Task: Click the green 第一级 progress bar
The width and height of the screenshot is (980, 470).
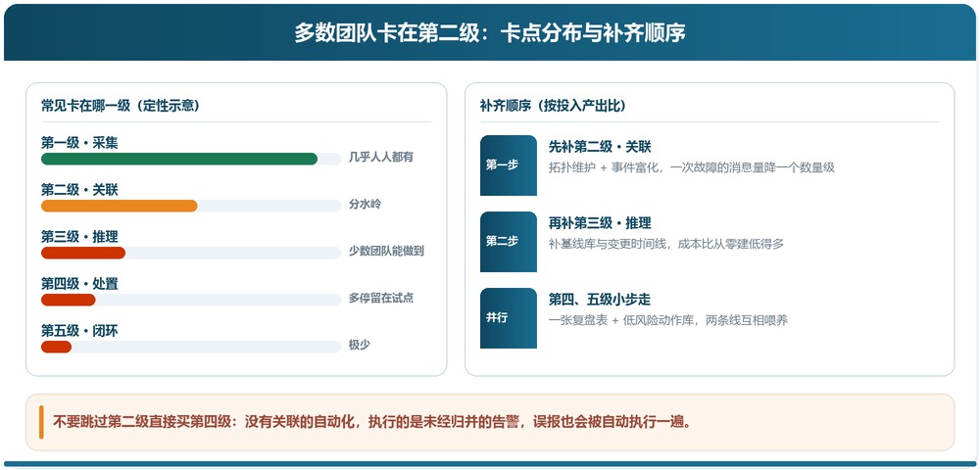Action: pos(179,159)
